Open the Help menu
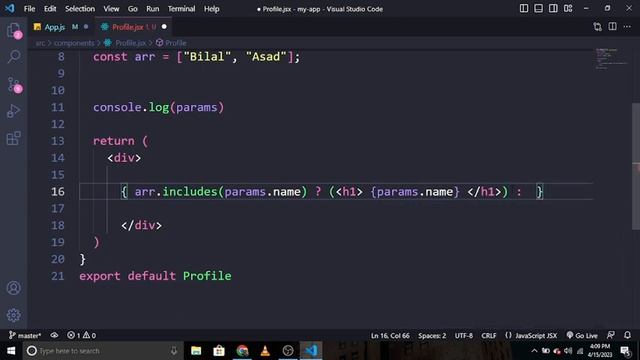This screenshot has height=360, width=640. (x=212, y=9)
